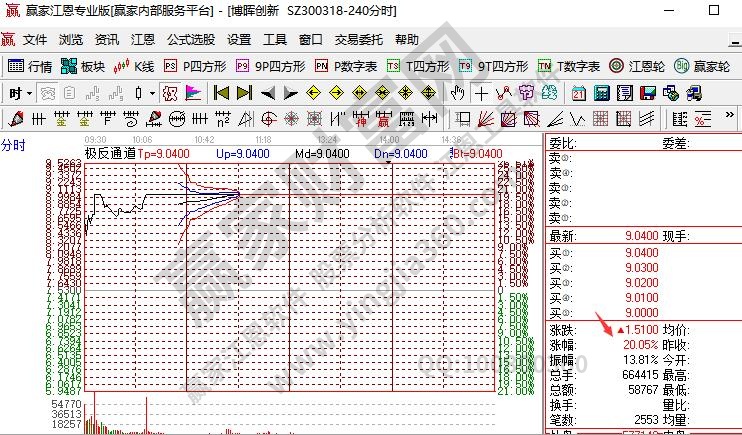Click the black right arrow navigation icon
The image size is (742, 435).
pyautogui.click(x=290, y=93)
